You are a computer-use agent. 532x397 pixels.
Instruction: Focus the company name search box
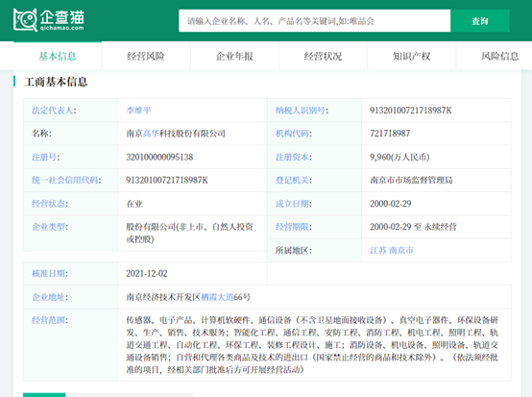[x=315, y=21]
